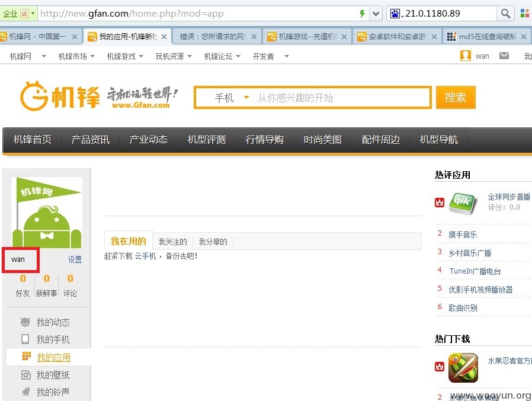The image size is (532, 401).
Task: Open 机型评测 in the navigation bar
Action: tap(207, 139)
